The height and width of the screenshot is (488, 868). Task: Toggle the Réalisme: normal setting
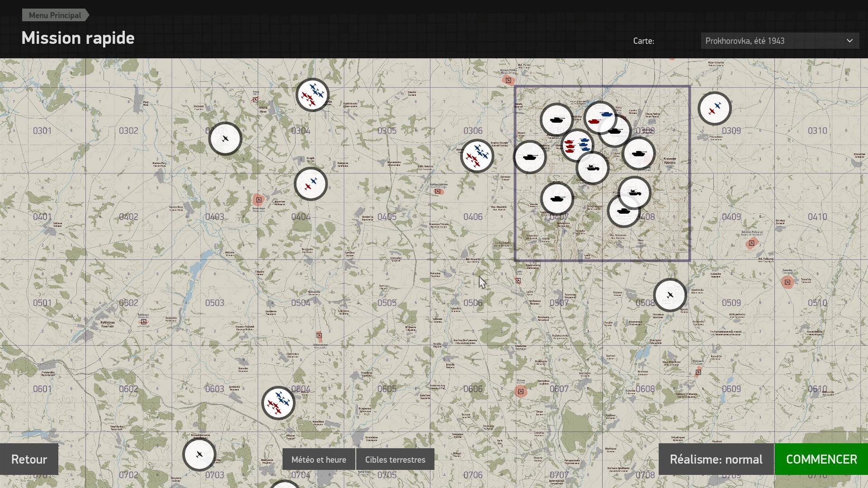coord(716,459)
